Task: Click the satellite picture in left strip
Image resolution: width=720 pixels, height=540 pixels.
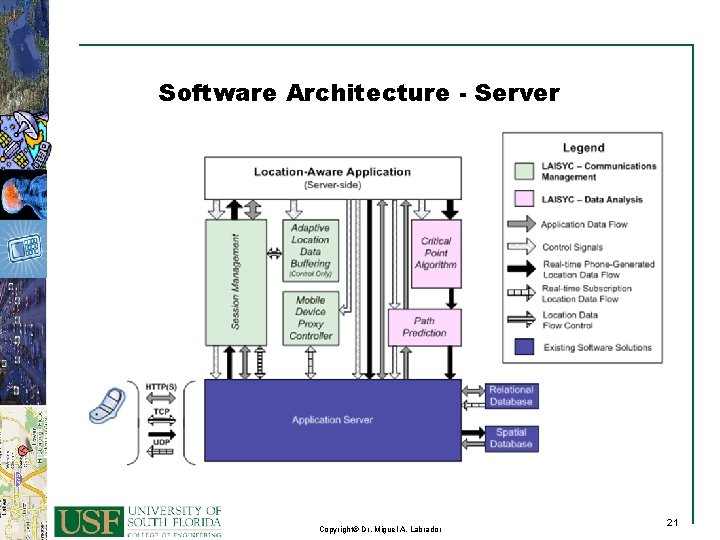Action: (24, 141)
